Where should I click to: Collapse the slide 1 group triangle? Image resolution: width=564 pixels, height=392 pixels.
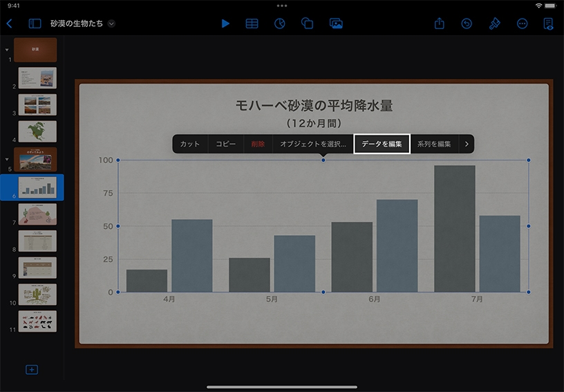click(x=7, y=50)
